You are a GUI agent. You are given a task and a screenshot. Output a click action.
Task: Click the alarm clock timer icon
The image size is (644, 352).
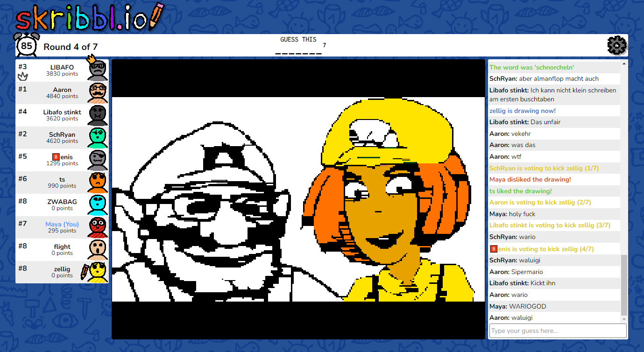pyautogui.click(x=27, y=46)
